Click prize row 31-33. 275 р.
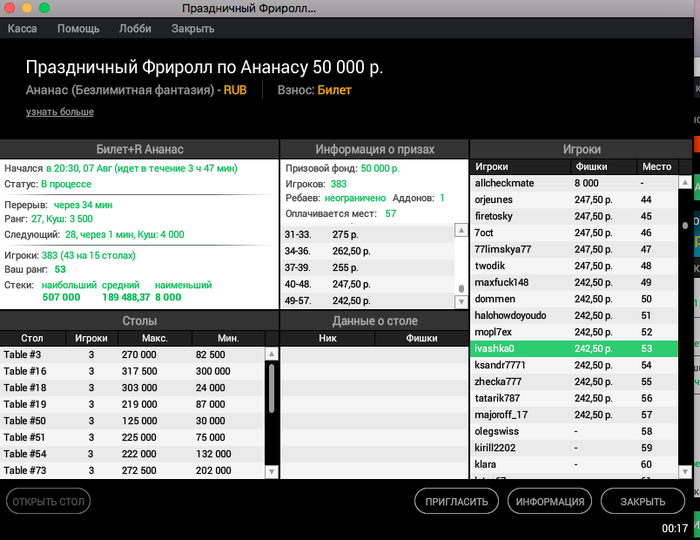This screenshot has height=540, width=700. click(368, 234)
